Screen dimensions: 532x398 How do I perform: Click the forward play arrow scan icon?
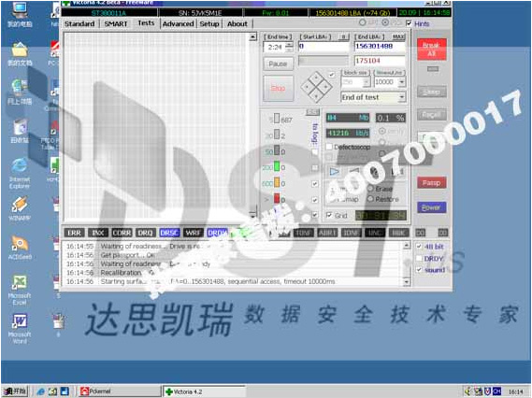pyautogui.click(x=334, y=172)
